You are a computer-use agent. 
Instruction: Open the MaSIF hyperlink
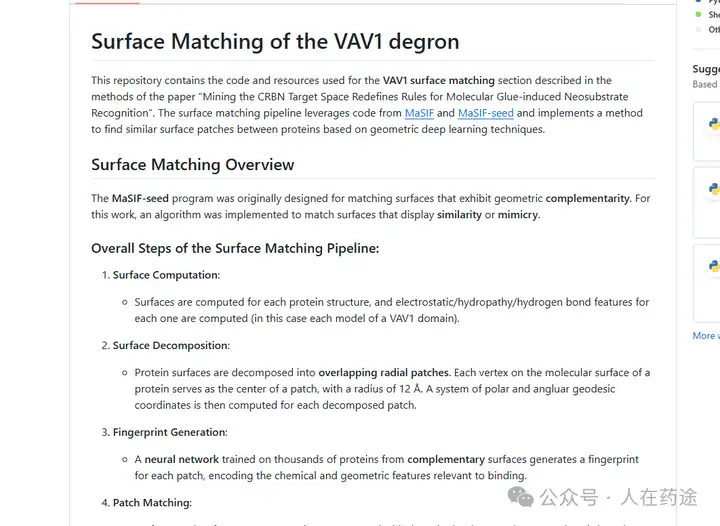[x=419, y=113]
